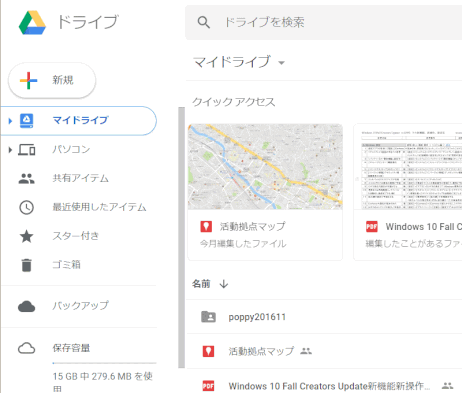
Task: Expand the マイドライブ tree arrow
Action: (x=10, y=121)
